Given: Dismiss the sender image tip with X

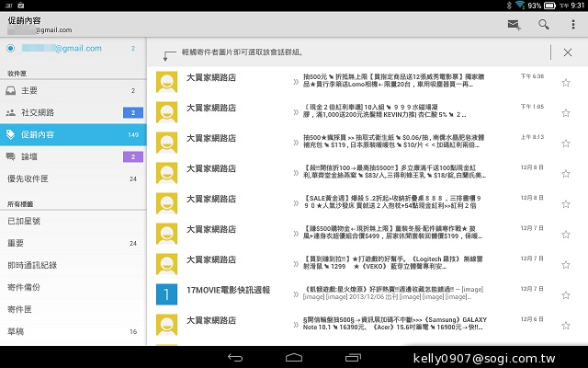Looking at the screenshot, I should pyautogui.click(x=568, y=52).
